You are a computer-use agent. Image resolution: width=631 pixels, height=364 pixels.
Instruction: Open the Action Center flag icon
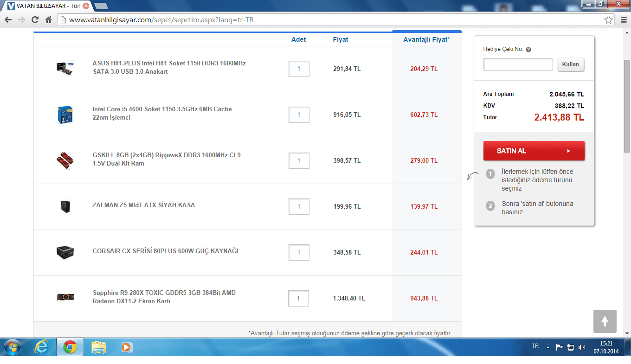(x=559, y=347)
